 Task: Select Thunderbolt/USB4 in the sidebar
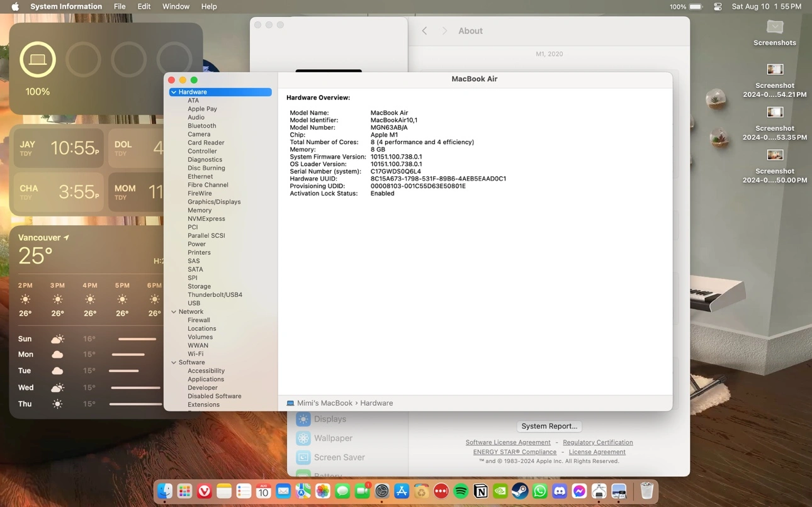[x=215, y=295]
